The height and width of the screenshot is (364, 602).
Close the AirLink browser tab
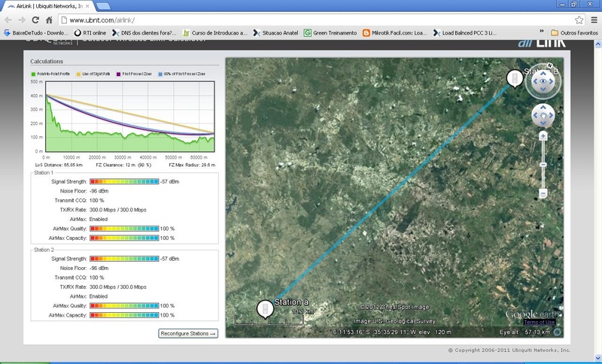click(x=88, y=6)
